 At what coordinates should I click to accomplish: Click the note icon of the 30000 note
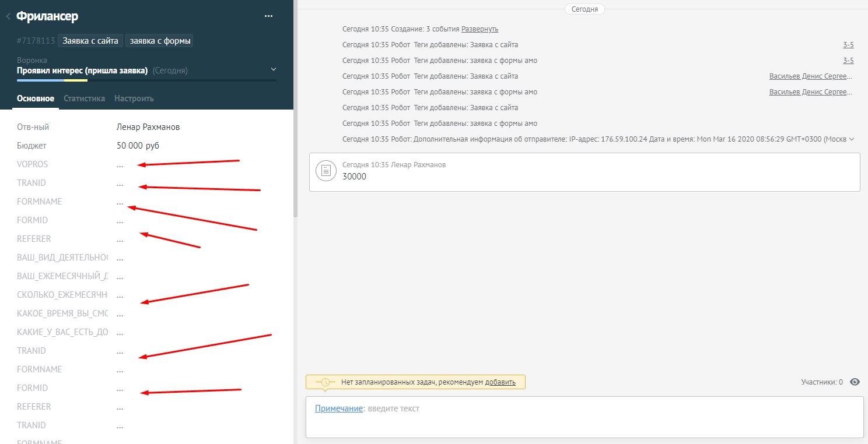326,170
